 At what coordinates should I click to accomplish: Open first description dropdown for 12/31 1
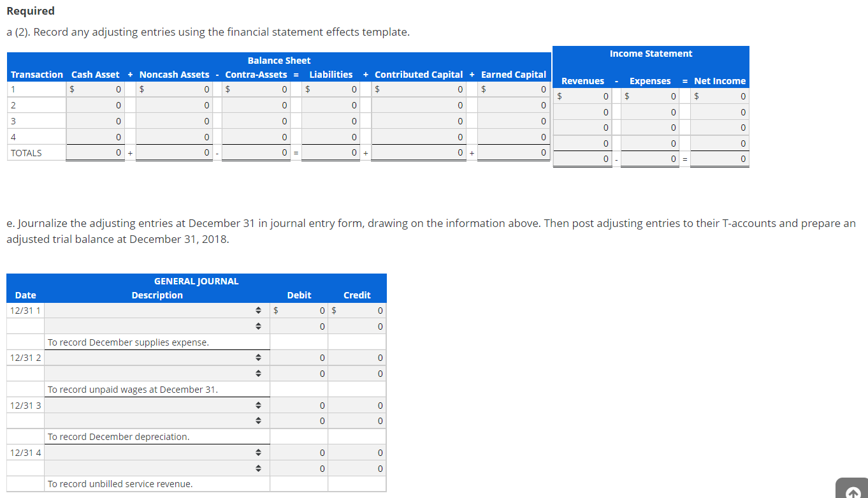point(157,311)
